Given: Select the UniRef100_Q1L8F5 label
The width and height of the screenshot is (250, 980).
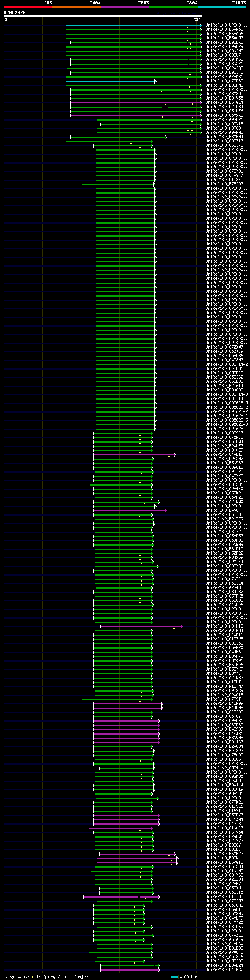Looking at the screenshot, I should [x=224, y=180].
